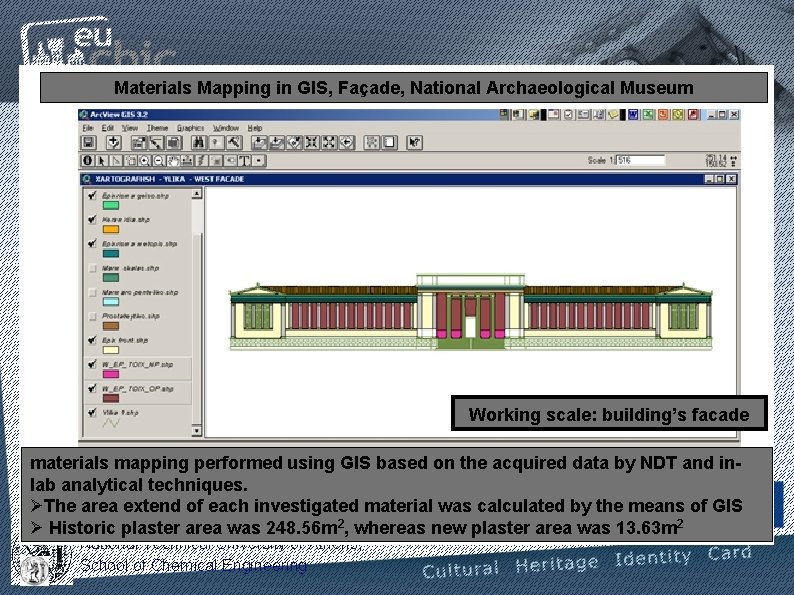
Task: Select the Pointer arrow tool
Action: 101,161
